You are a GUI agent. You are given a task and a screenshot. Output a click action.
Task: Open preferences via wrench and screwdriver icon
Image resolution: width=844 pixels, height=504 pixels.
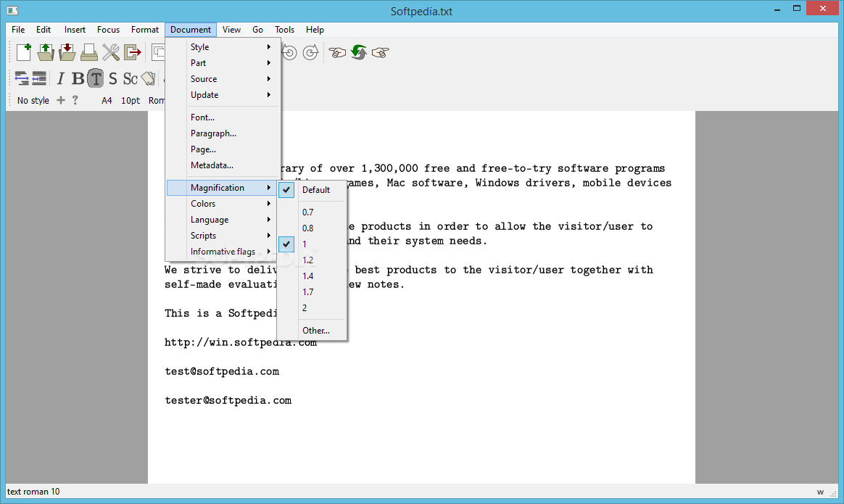(x=111, y=52)
